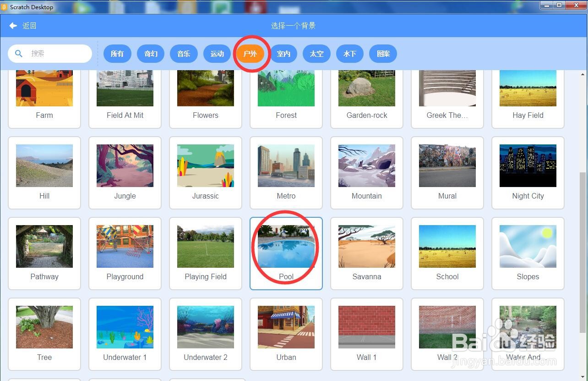Select the 户外 category filter

click(x=250, y=54)
